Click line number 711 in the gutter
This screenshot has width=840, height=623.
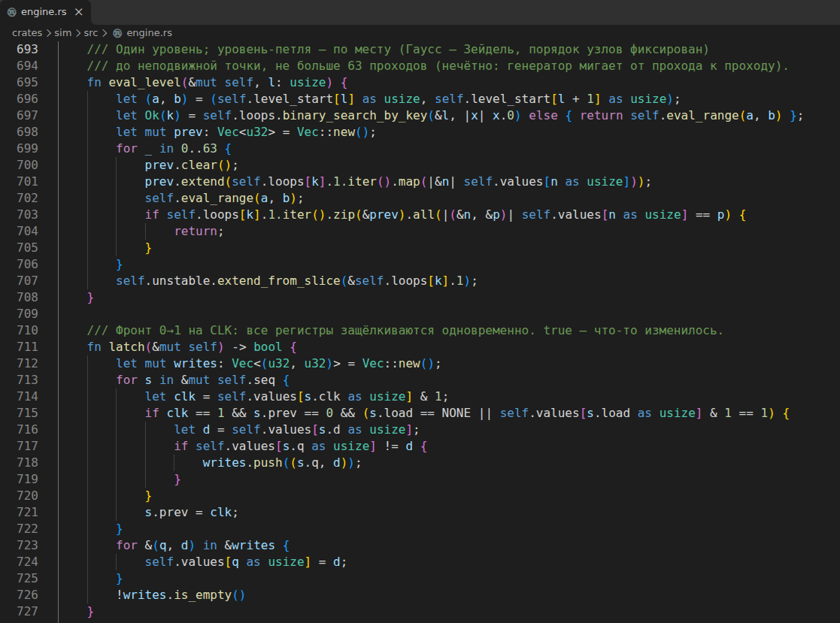click(27, 347)
